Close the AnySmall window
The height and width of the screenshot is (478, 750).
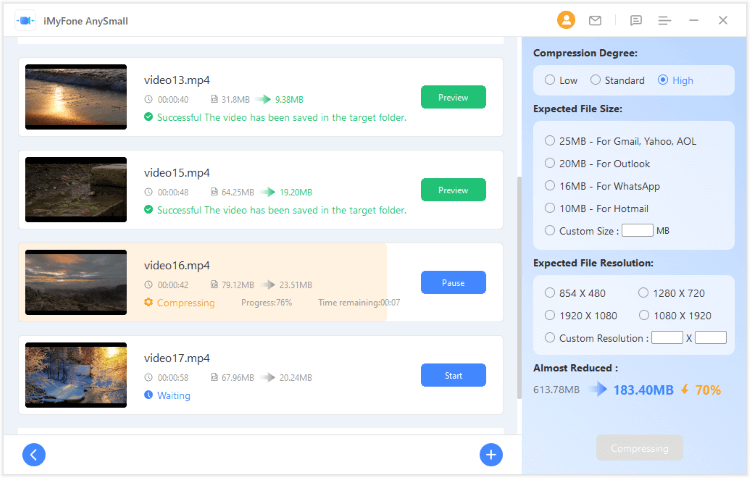tap(723, 20)
